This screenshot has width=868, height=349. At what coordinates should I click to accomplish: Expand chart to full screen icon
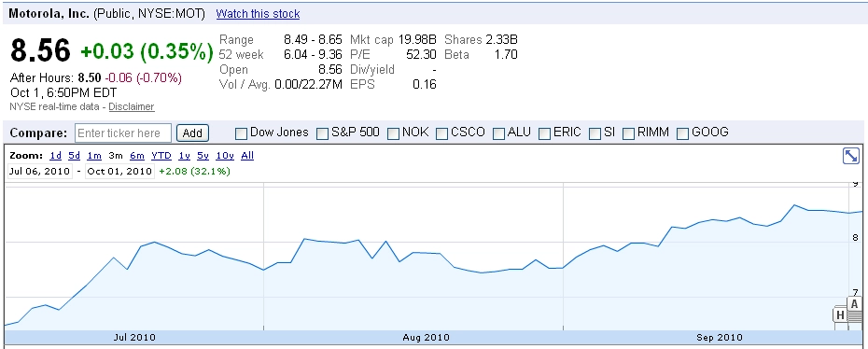pos(850,156)
